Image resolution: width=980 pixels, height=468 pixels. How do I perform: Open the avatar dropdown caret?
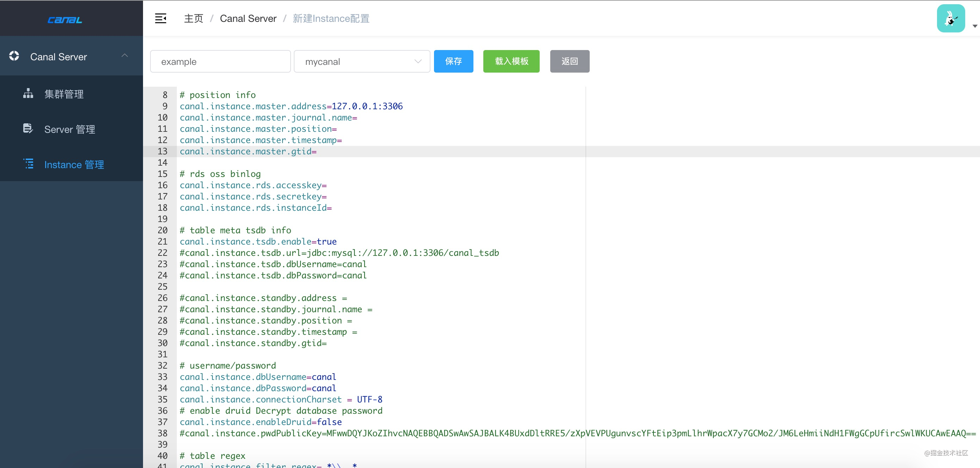coord(974,26)
